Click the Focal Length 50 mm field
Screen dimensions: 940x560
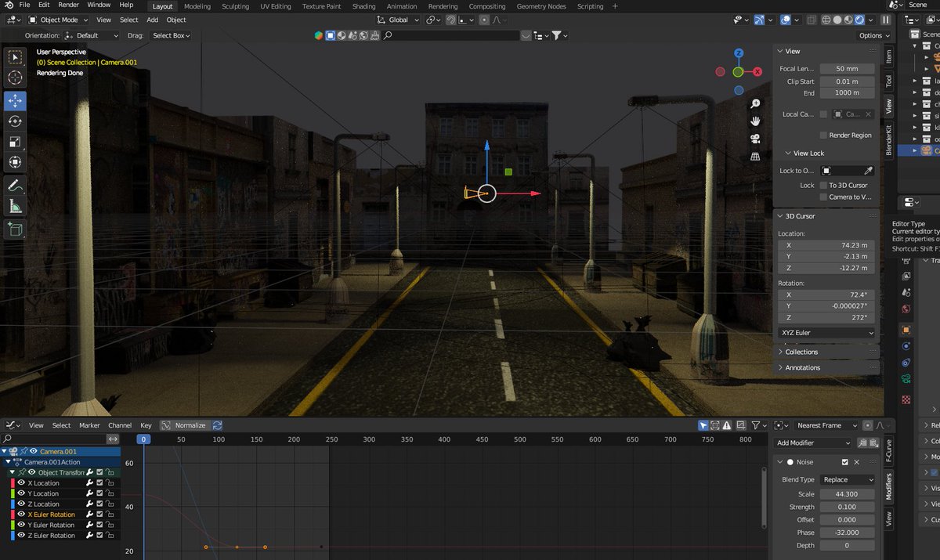(847, 69)
